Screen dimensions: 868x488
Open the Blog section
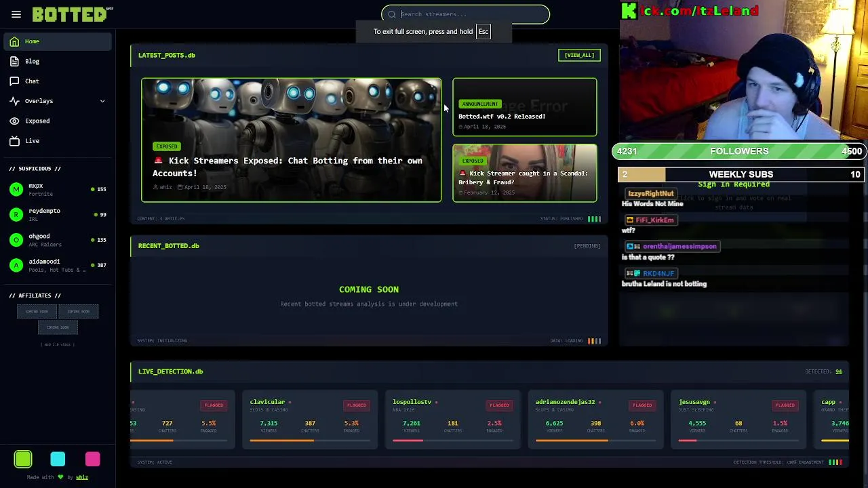coord(58,61)
